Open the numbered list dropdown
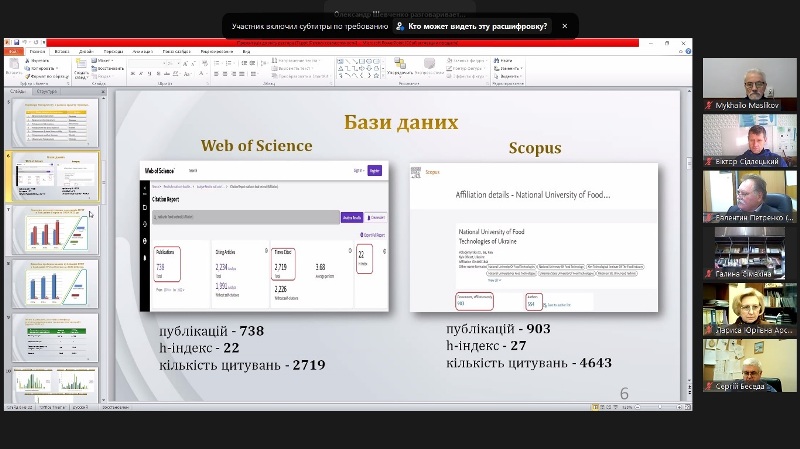Viewport: 800px width, 449px height. click(x=234, y=63)
